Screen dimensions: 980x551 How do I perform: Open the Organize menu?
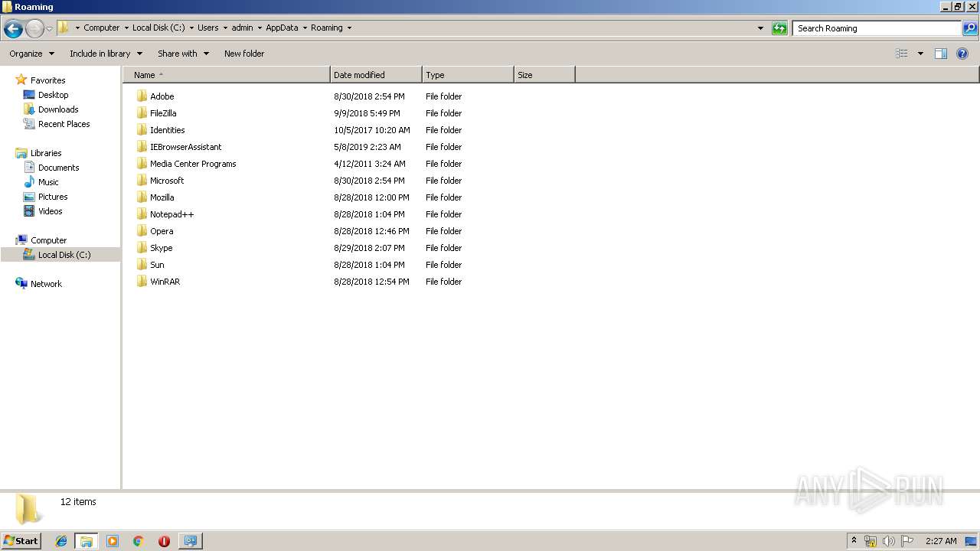(31, 54)
